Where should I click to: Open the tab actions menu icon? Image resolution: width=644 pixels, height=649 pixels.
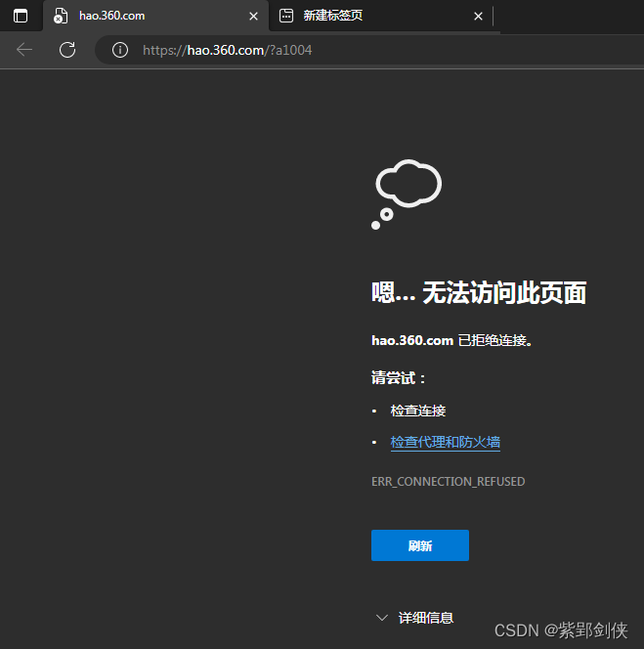coord(21,16)
